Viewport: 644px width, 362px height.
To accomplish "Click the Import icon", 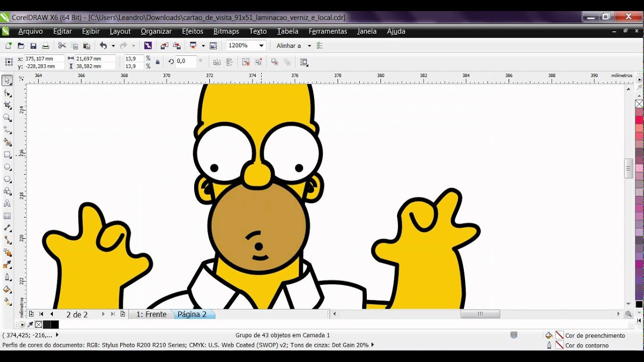I will 164,46.
